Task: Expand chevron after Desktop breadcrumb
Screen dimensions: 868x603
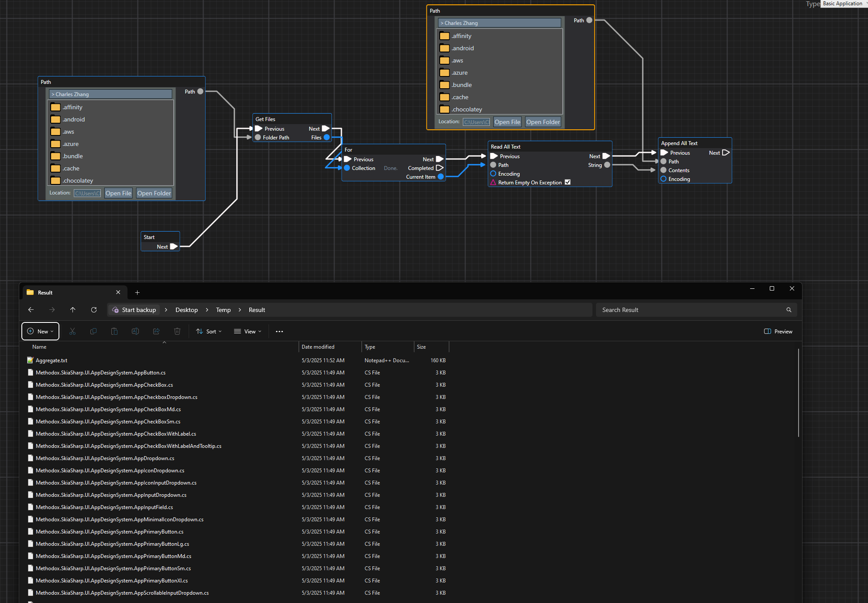Action: 207,310
